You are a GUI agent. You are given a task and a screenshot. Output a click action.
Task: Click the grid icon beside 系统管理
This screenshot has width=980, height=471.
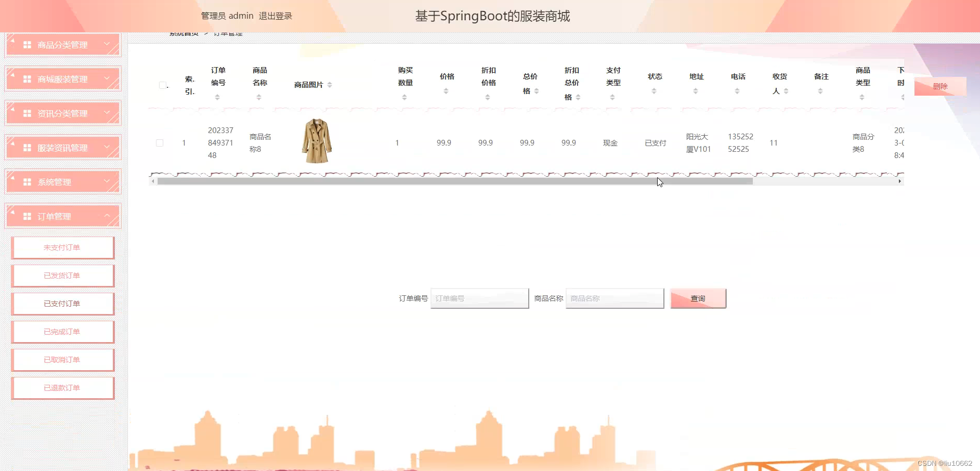(x=27, y=182)
